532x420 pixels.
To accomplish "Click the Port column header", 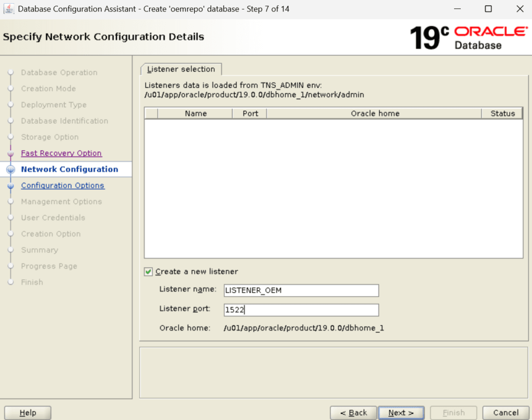I will pos(250,113).
